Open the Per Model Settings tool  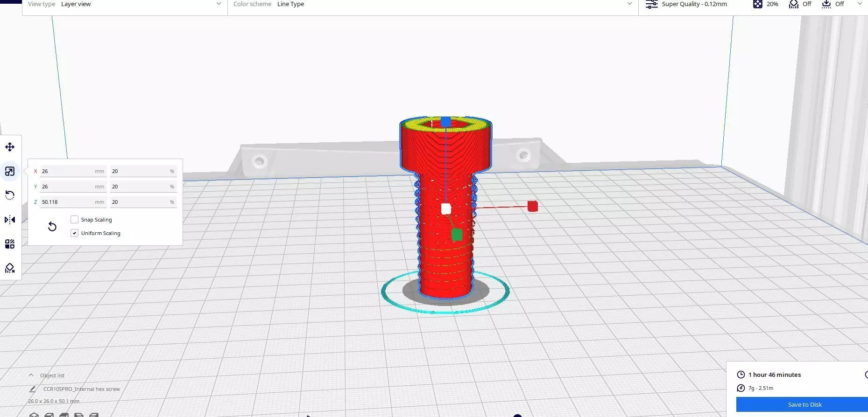point(10,244)
